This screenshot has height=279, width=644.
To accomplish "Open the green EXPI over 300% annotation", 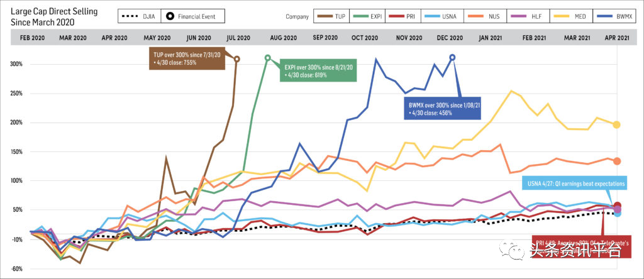I will click(x=319, y=72).
